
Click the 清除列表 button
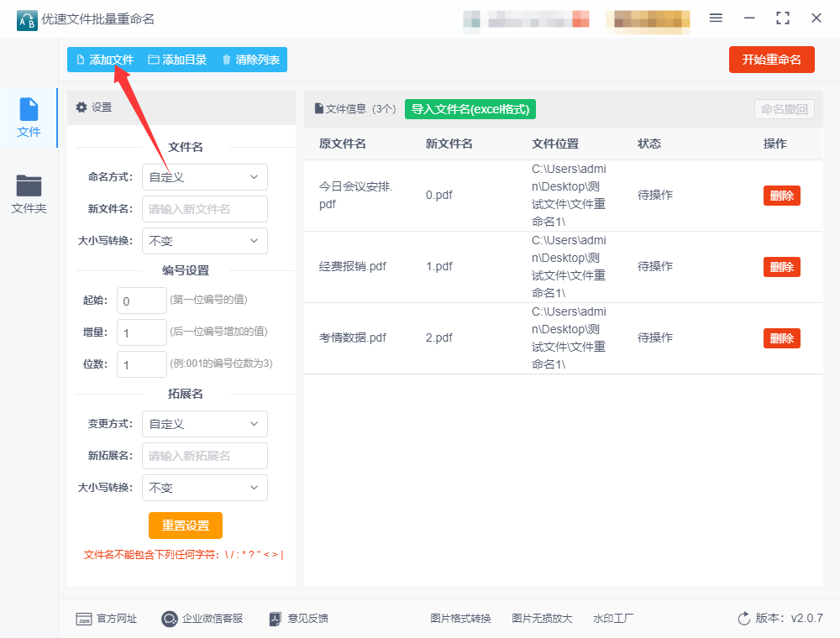click(250, 60)
